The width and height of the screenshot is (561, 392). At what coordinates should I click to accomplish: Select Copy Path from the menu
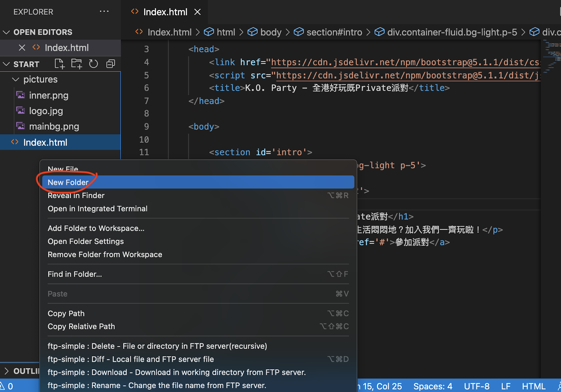pos(198,313)
